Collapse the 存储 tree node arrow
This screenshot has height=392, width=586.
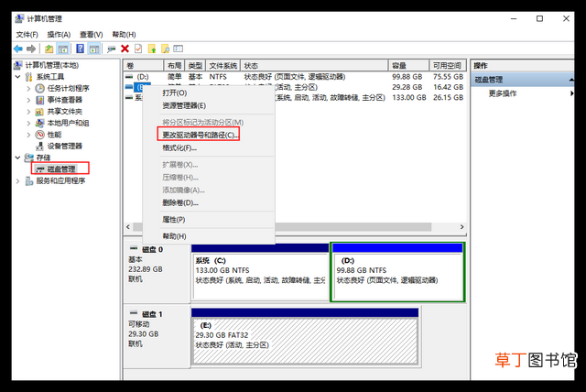pyautogui.click(x=17, y=158)
